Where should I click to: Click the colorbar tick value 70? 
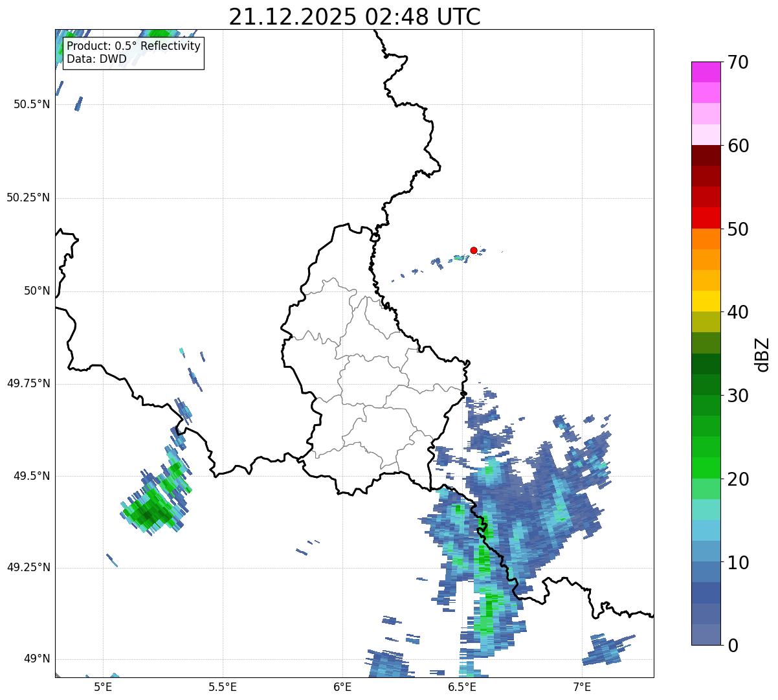tap(738, 62)
